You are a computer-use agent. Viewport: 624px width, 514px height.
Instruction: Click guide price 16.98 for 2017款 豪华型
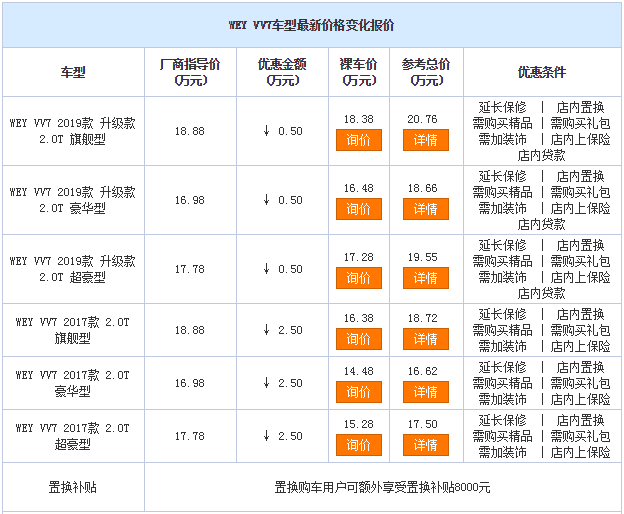(x=190, y=383)
